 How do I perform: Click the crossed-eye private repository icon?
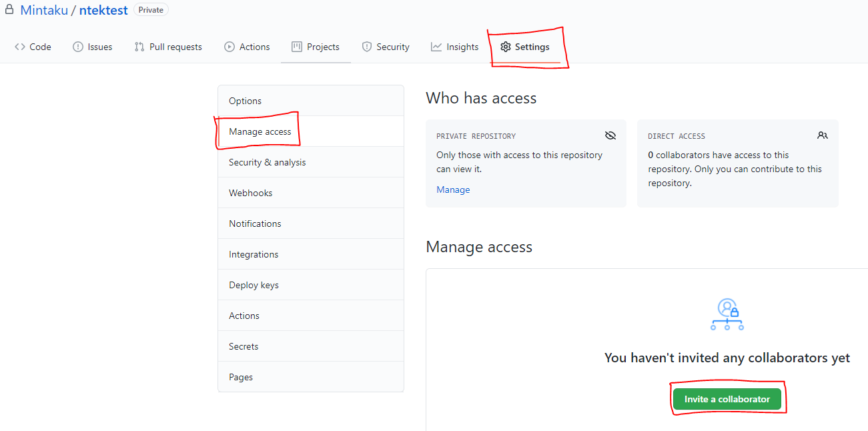(x=610, y=135)
